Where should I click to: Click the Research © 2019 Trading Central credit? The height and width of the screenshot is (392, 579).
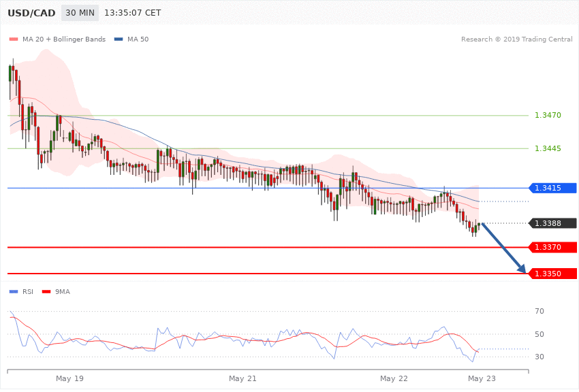[x=516, y=39]
